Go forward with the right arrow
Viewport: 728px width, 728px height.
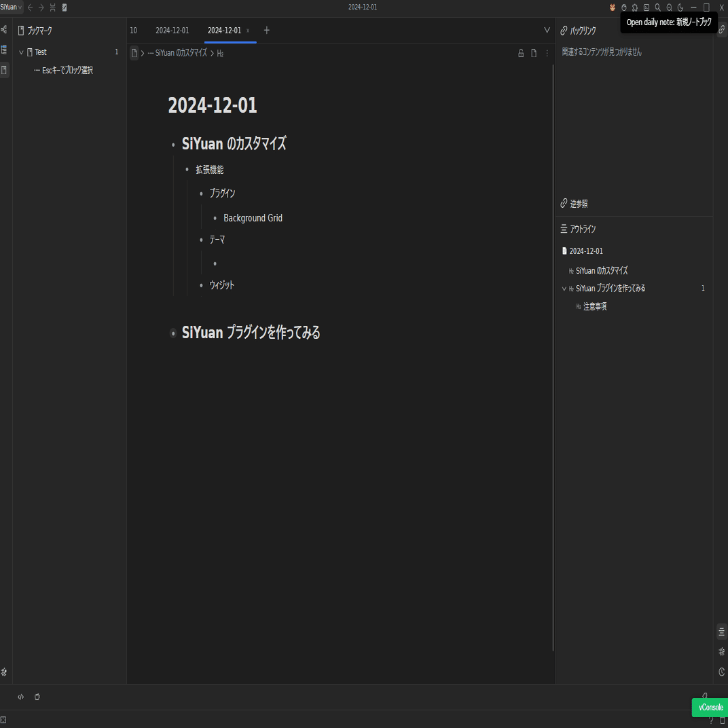[41, 7]
